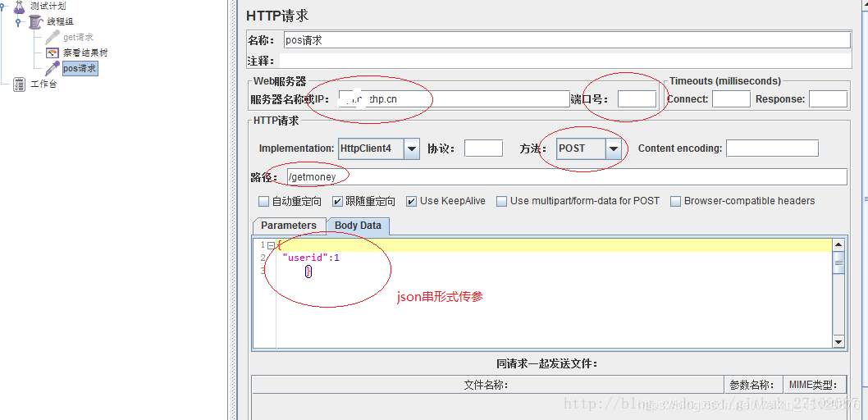This screenshot has height=420, width=868.
Task: Click the test plan flask icon
Action: click(20, 7)
